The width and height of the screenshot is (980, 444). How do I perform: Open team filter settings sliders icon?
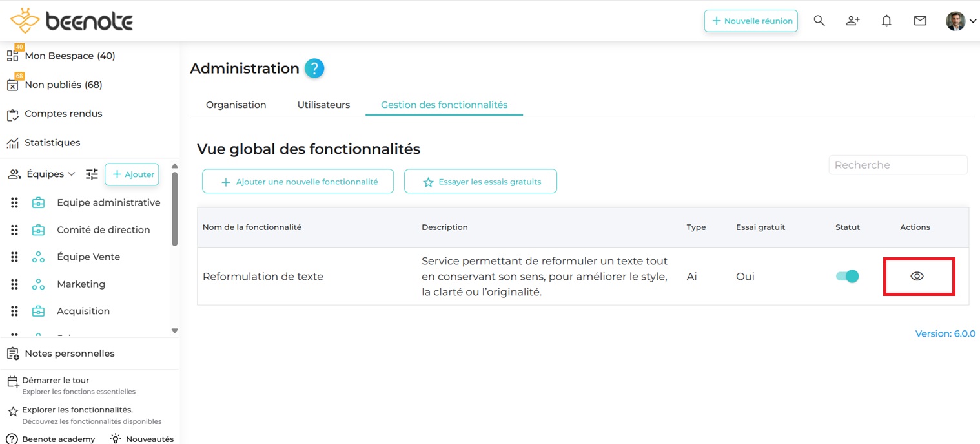tap(92, 174)
